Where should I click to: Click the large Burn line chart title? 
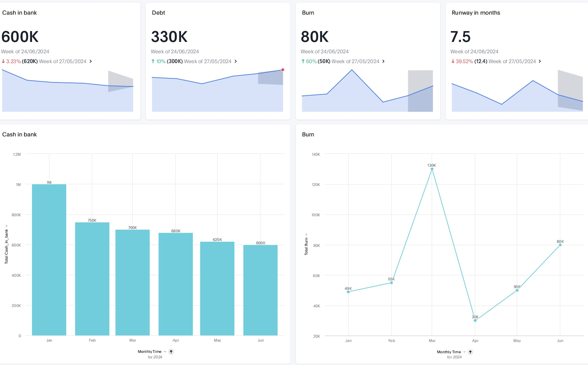click(x=308, y=134)
